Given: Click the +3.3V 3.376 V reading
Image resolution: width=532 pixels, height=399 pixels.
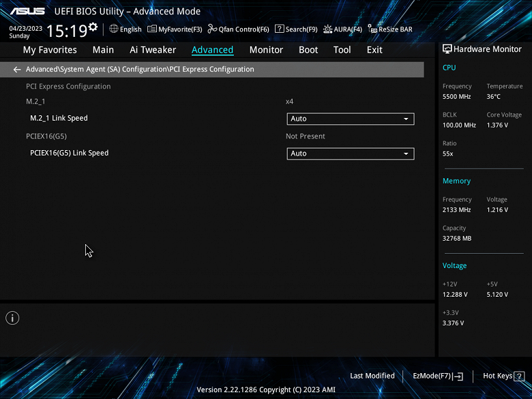Looking at the screenshot, I should [453, 323].
